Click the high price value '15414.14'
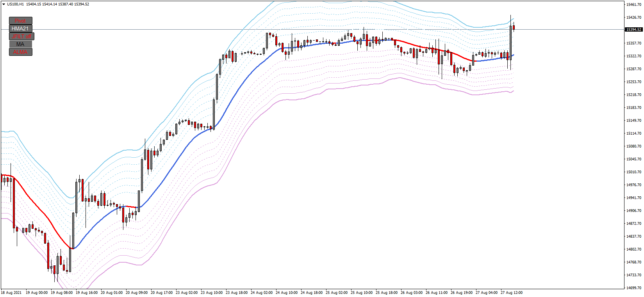The height and width of the screenshot is (297, 644). [50, 4]
